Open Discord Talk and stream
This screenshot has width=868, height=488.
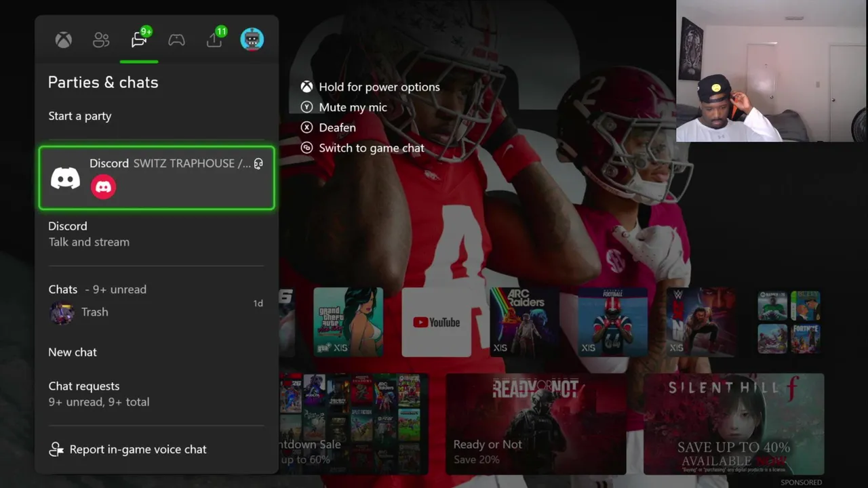[x=157, y=234]
